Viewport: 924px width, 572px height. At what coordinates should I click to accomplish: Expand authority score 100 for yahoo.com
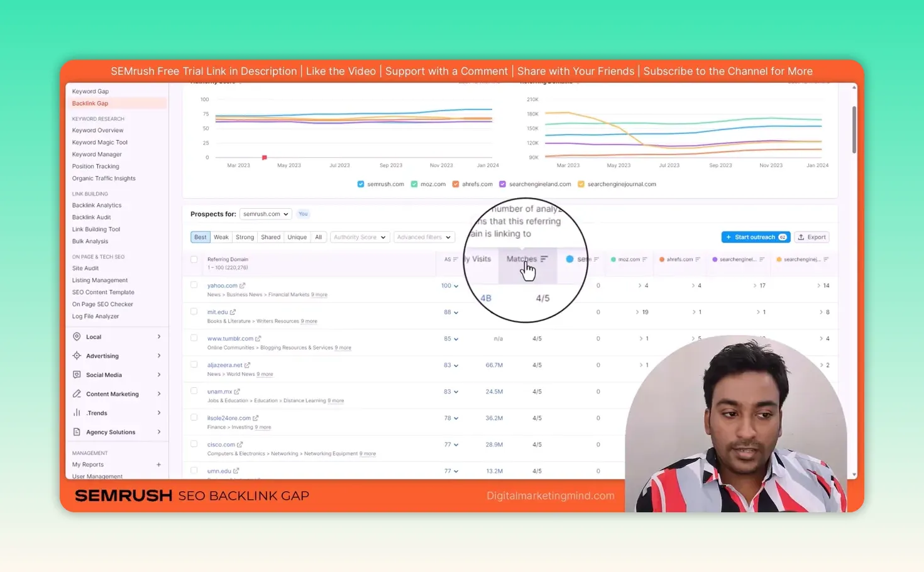(x=456, y=286)
